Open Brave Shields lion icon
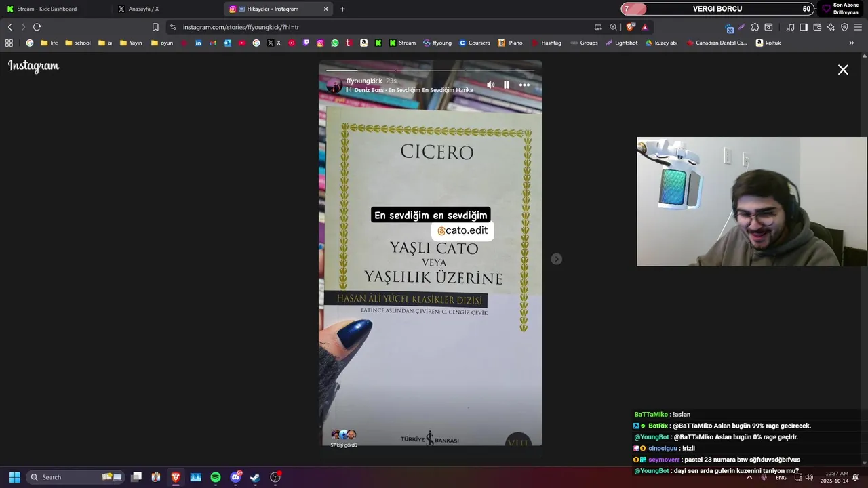Viewport: 868px width, 488px height. (630, 27)
